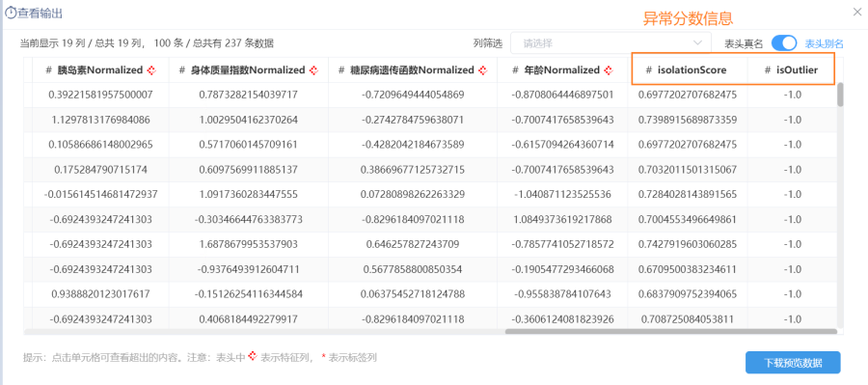Viewport: 868px width, 385px height.
Task: Open the 列筛选 dropdown
Action: click(610, 43)
